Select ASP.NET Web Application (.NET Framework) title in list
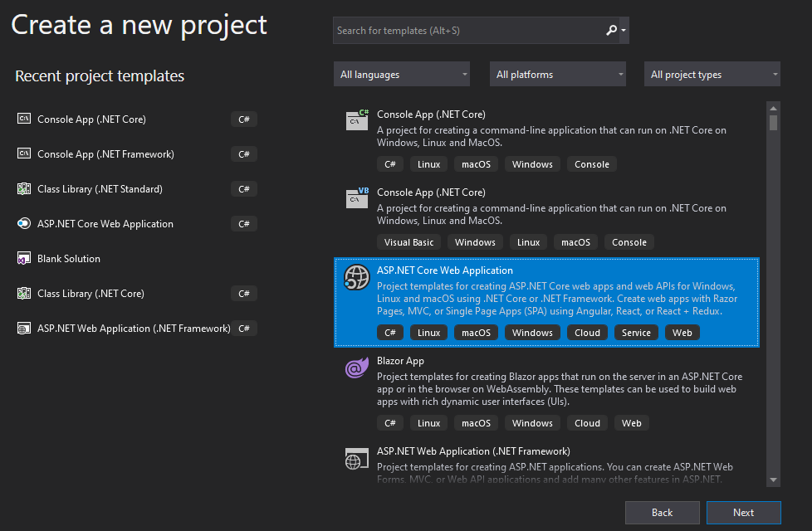812x531 pixels. point(473,451)
